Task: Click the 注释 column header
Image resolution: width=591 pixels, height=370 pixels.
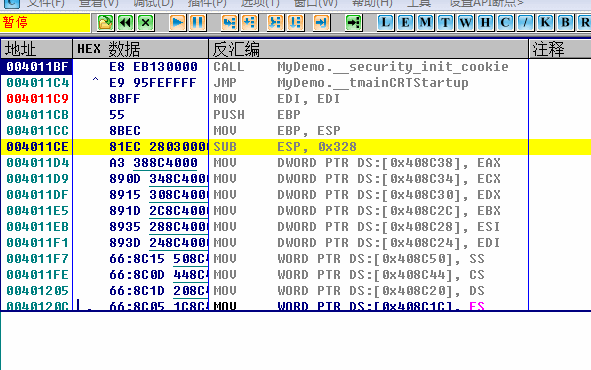Action: [x=560, y=49]
